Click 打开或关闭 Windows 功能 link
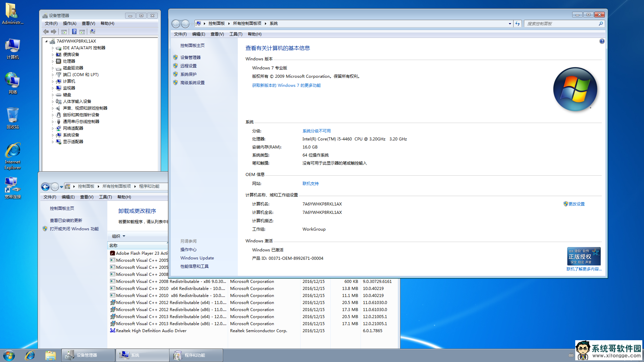 (74, 229)
